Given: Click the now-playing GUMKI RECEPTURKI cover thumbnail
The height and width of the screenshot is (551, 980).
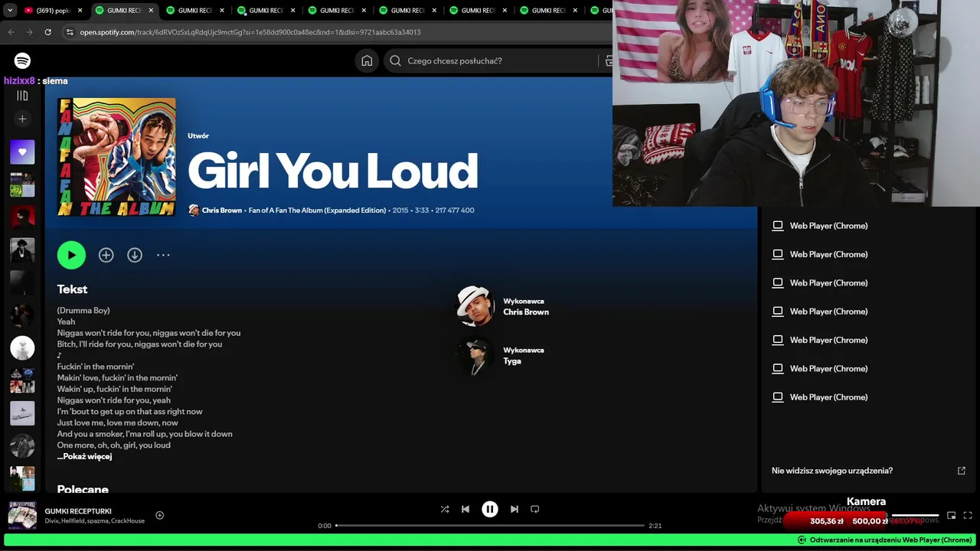Looking at the screenshot, I should coord(22,515).
